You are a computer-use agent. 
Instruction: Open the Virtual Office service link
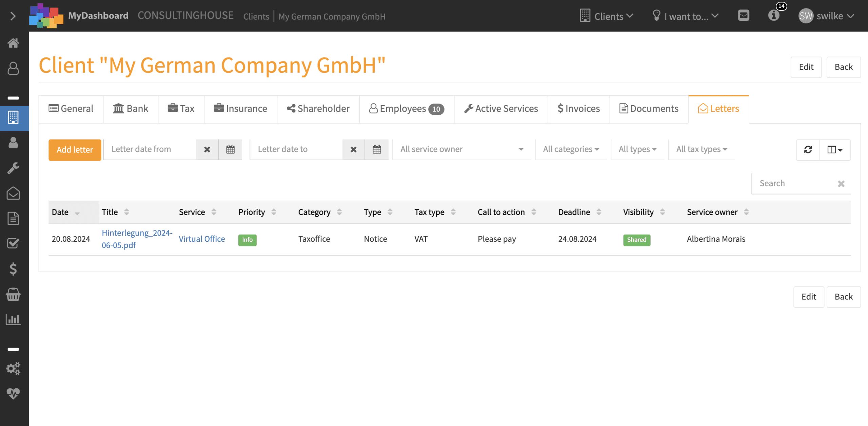click(202, 239)
